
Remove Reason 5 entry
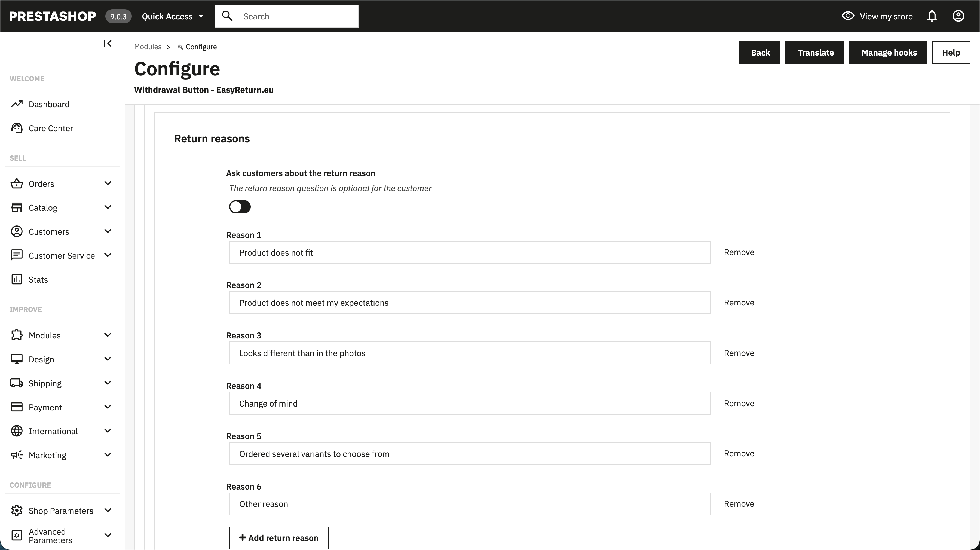click(739, 453)
